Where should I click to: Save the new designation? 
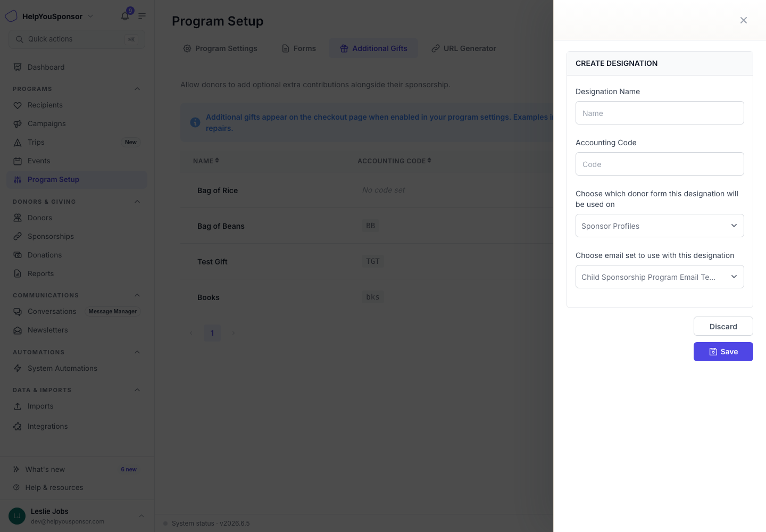pos(723,352)
